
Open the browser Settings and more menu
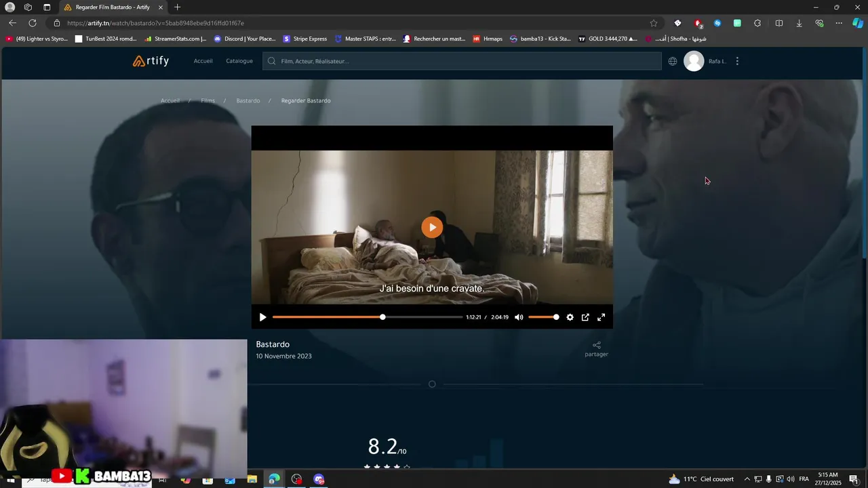[x=839, y=23]
